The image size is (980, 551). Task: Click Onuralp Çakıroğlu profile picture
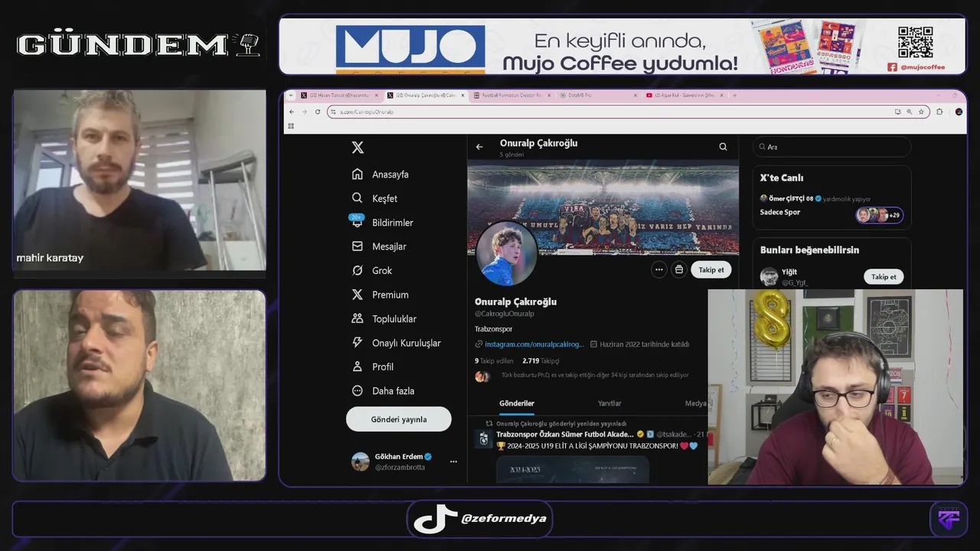506,253
